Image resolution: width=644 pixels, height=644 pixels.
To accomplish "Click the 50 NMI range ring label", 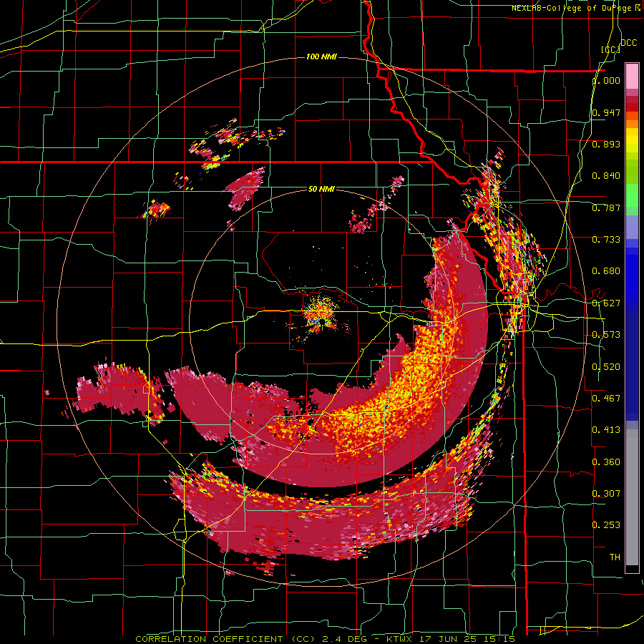I will [321, 189].
